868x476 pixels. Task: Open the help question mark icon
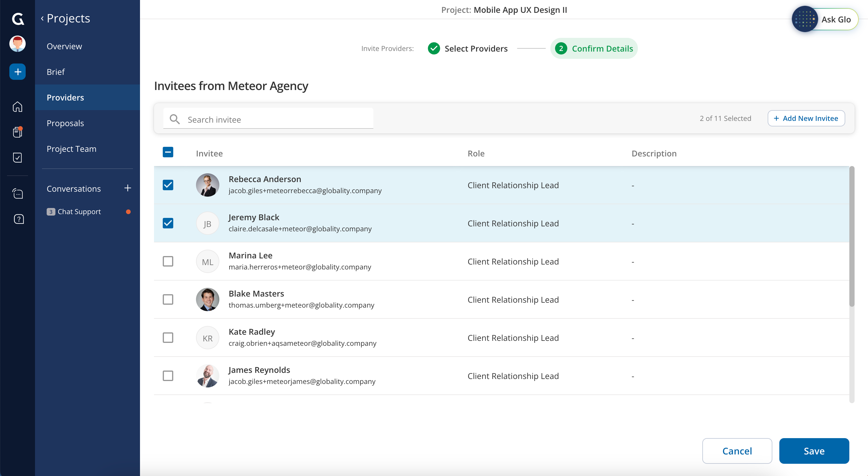tap(19, 219)
